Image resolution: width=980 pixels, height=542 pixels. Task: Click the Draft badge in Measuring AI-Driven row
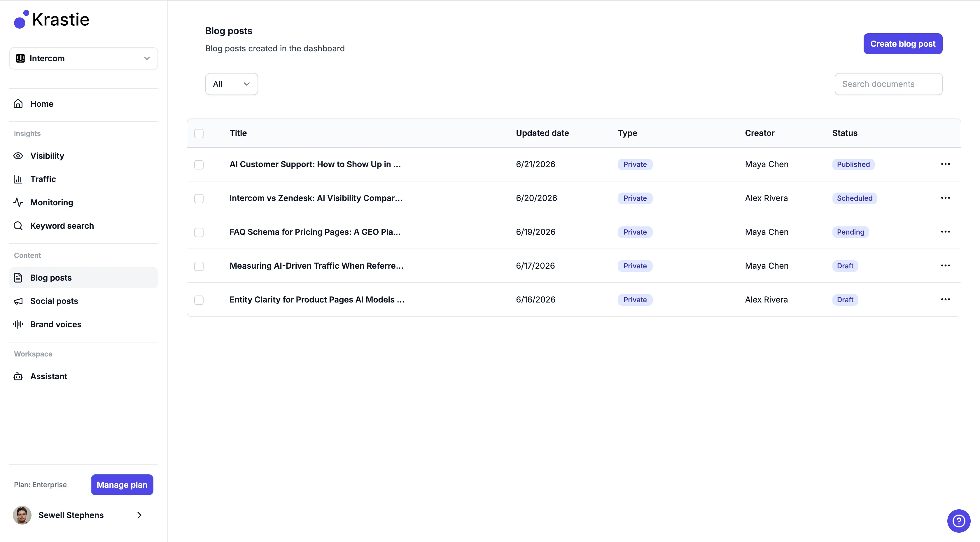[x=845, y=266]
